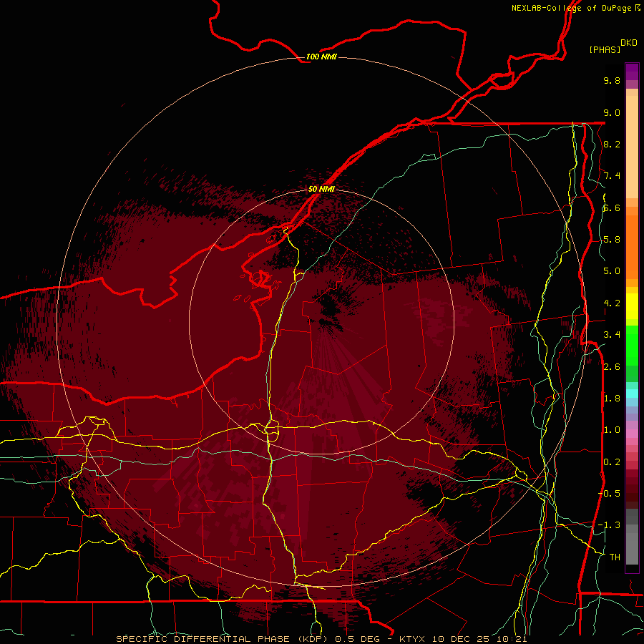
Task: Click the 6.6 color scale value
Action: [x=612, y=208]
